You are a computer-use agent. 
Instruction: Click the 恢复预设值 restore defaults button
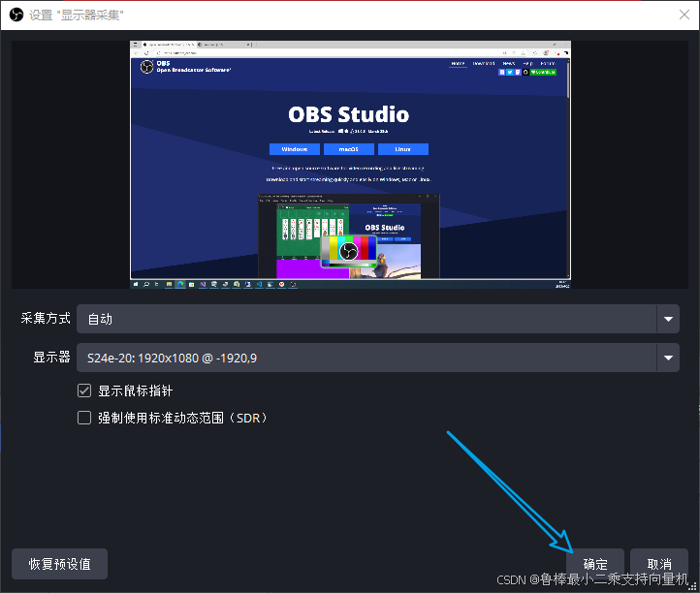point(59,564)
